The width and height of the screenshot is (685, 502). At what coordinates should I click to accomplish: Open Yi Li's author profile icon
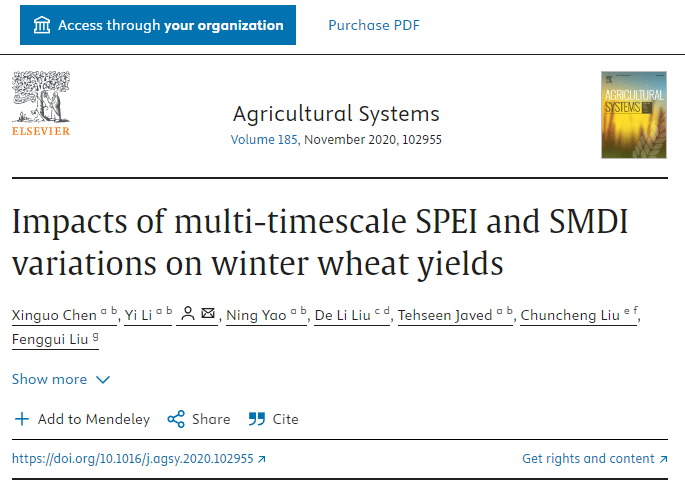pyautogui.click(x=186, y=315)
